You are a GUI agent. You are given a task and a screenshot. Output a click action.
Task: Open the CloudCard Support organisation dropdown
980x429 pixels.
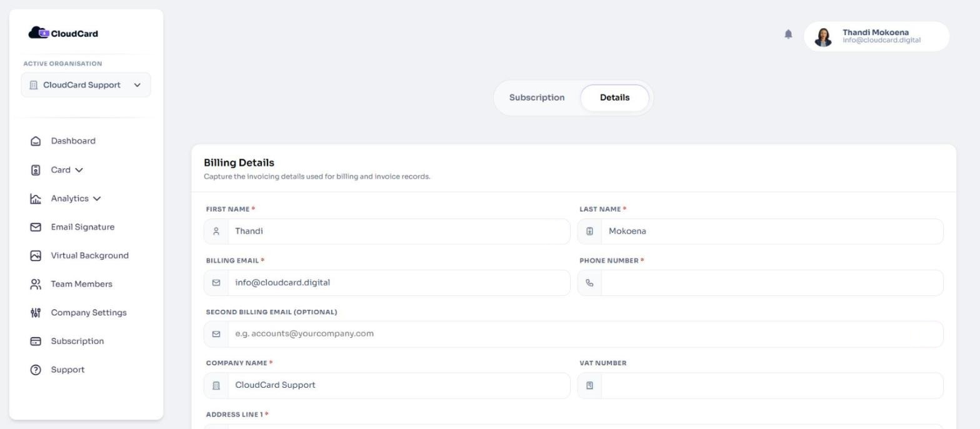[x=86, y=85]
